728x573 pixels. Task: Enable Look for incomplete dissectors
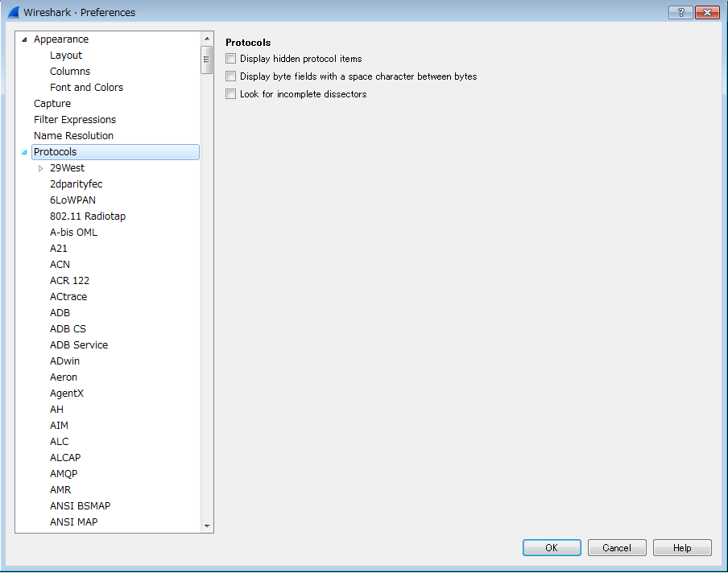click(x=230, y=93)
